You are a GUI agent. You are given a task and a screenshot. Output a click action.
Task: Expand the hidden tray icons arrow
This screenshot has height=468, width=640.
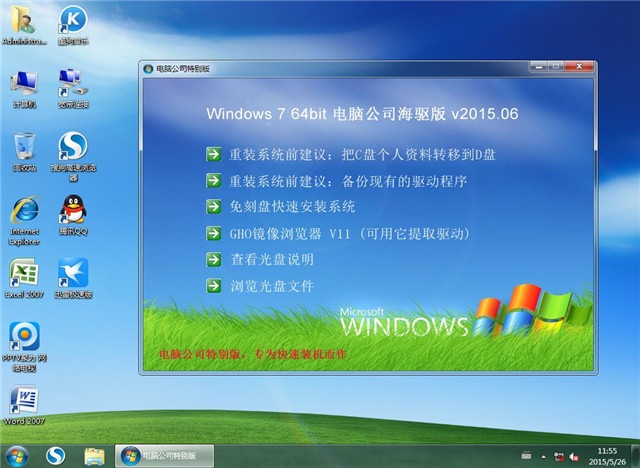[544, 457]
